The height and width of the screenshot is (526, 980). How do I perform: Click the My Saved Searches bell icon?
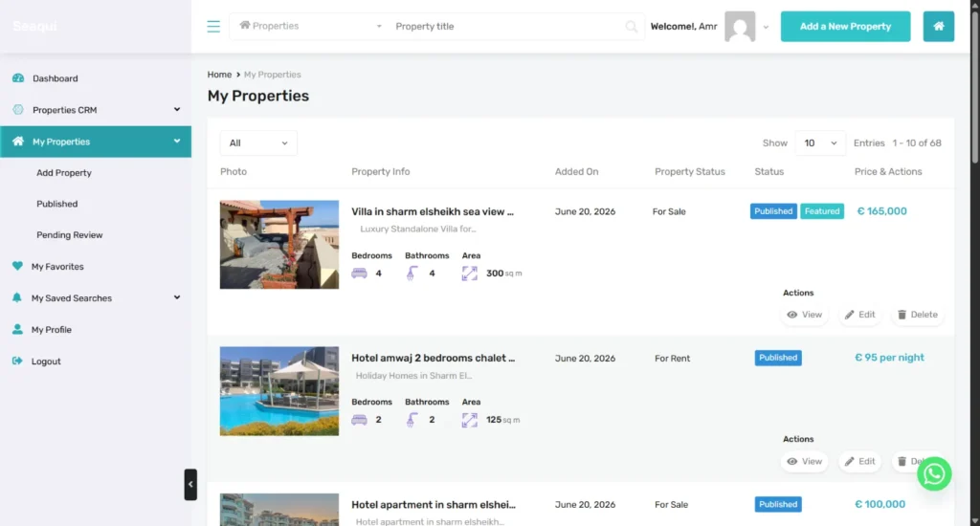(x=17, y=298)
